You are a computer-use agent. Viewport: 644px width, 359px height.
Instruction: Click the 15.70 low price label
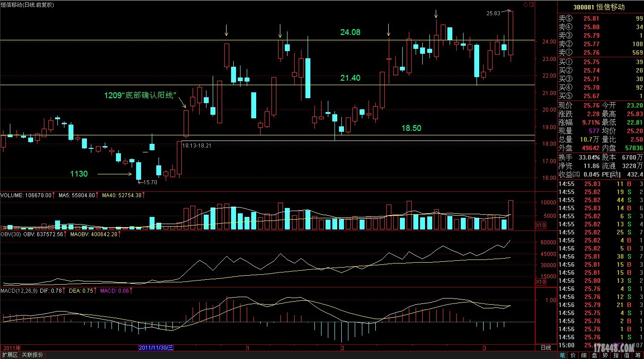tap(150, 182)
